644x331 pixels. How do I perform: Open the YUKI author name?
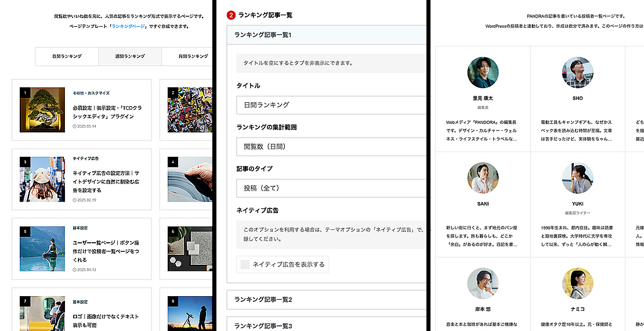click(x=577, y=204)
